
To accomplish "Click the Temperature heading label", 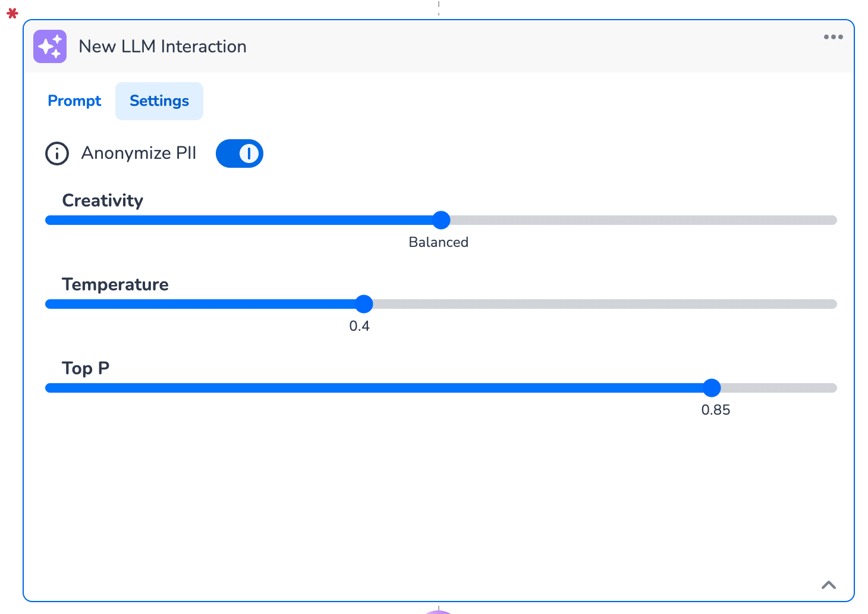I will [115, 284].
